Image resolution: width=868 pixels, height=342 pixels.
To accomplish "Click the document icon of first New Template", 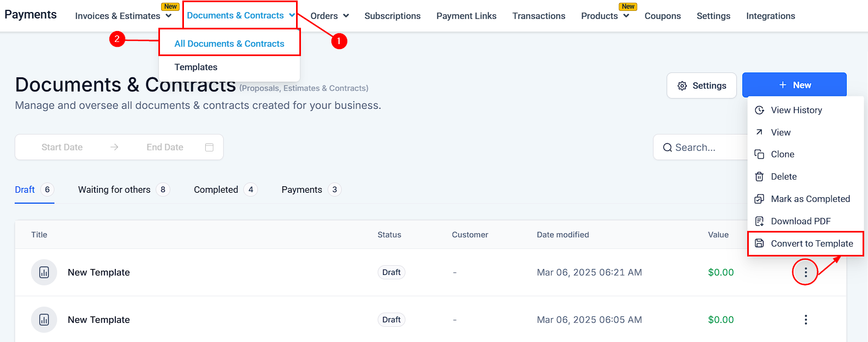I will click(x=44, y=272).
